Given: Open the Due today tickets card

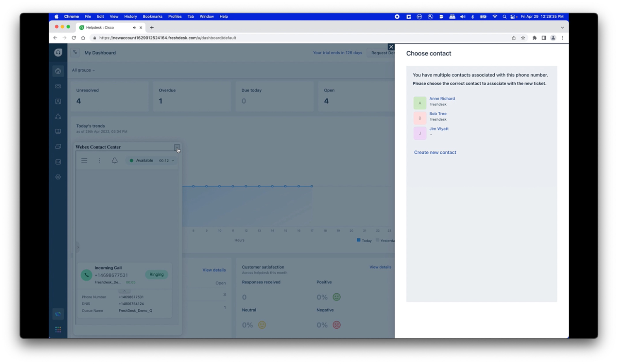Looking at the screenshot, I should click(274, 97).
